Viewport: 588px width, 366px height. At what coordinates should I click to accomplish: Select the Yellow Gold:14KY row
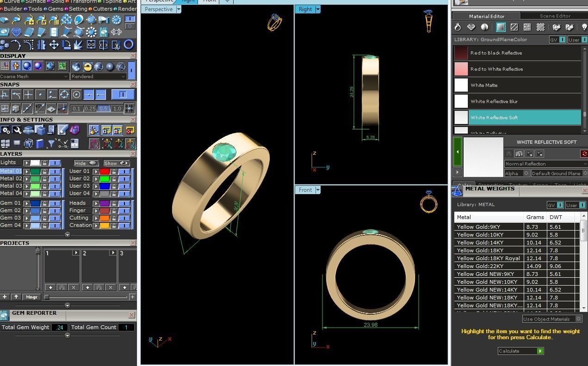(517, 243)
